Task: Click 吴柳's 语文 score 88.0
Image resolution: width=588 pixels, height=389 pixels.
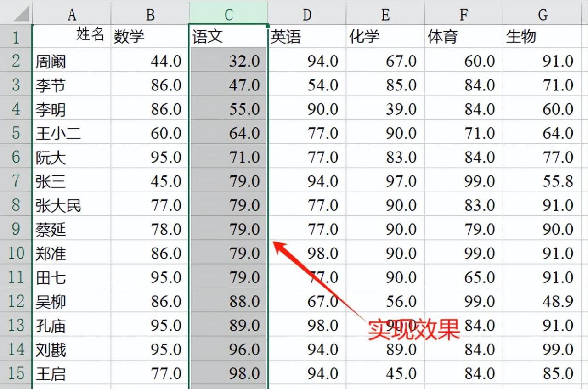Action: point(228,300)
